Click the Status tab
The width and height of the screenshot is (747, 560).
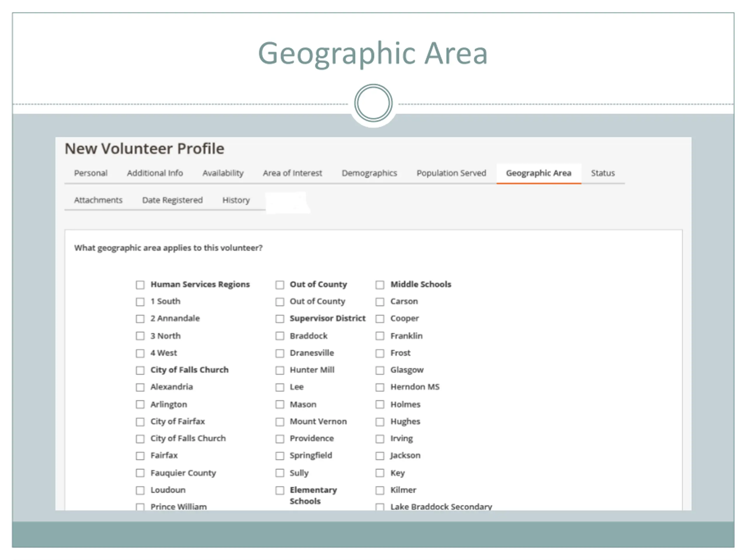[603, 173]
